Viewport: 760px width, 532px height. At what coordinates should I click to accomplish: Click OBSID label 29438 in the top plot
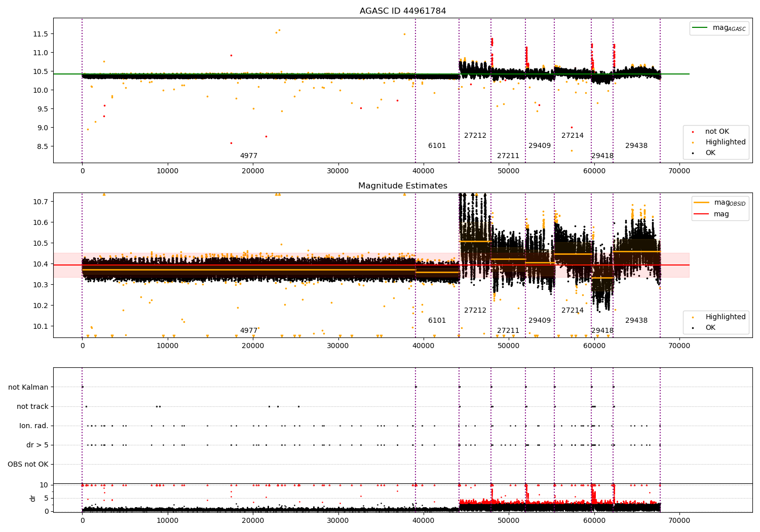point(636,146)
